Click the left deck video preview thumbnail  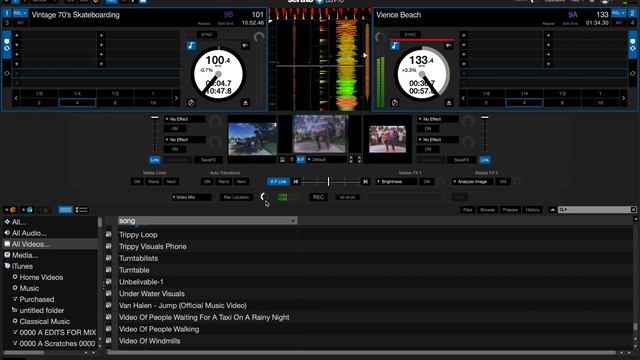click(252, 139)
